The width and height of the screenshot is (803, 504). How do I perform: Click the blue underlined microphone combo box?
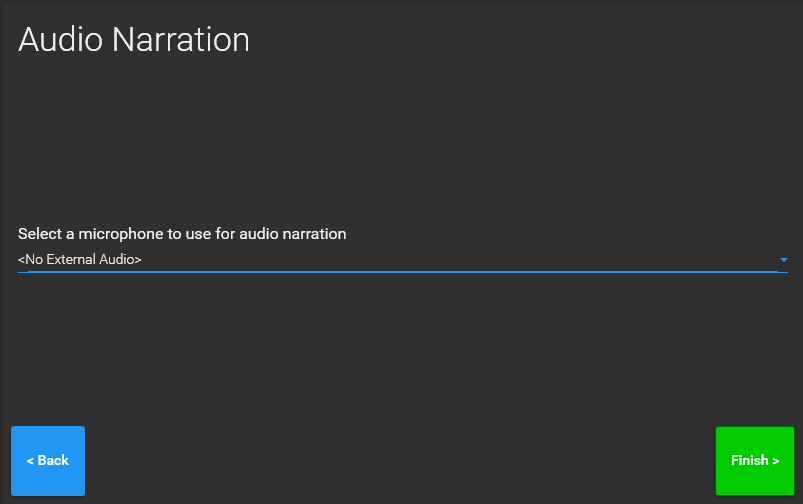click(397, 260)
